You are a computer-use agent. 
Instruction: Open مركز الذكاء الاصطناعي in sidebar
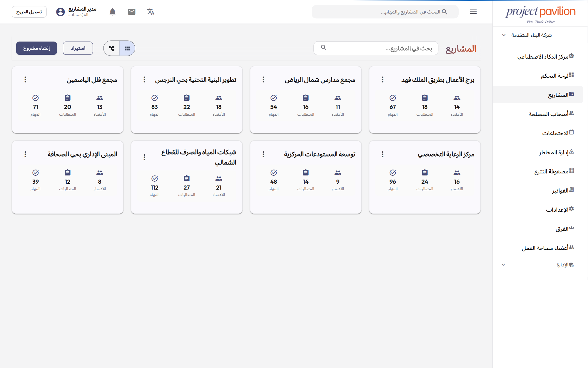pyautogui.click(x=538, y=57)
